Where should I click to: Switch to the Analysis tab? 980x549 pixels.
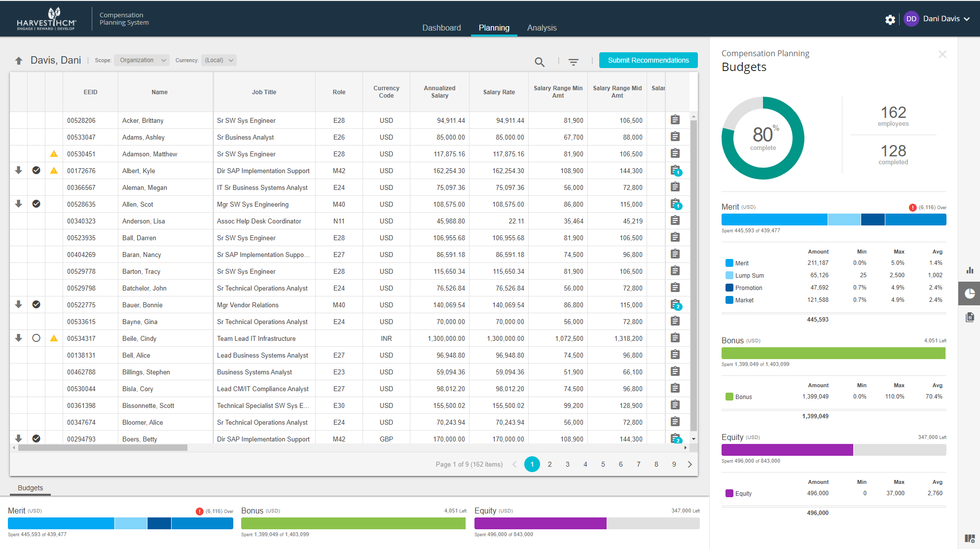click(x=542, y=28)
